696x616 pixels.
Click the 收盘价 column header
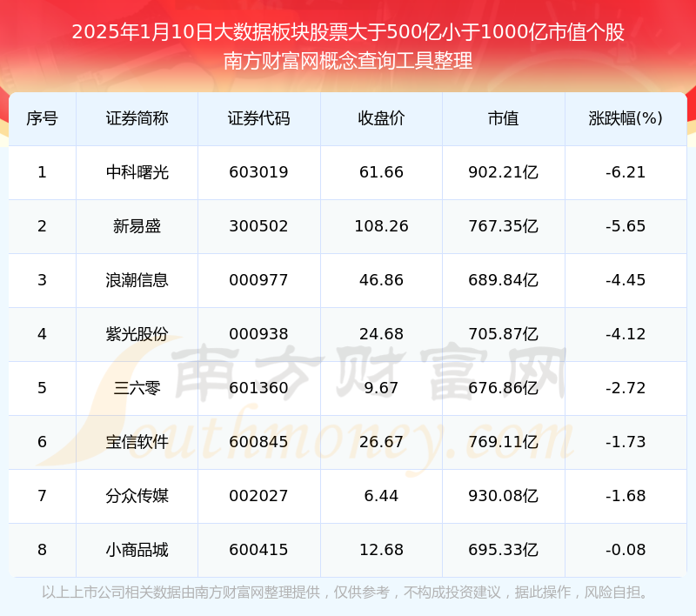[381, 118]
